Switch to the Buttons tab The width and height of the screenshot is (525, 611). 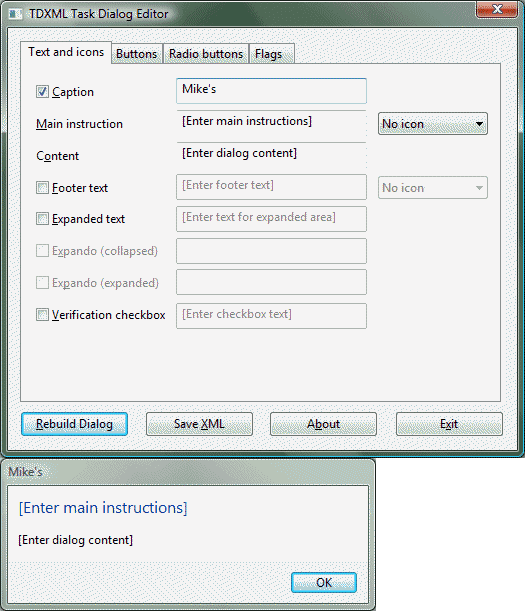point(137,54)
